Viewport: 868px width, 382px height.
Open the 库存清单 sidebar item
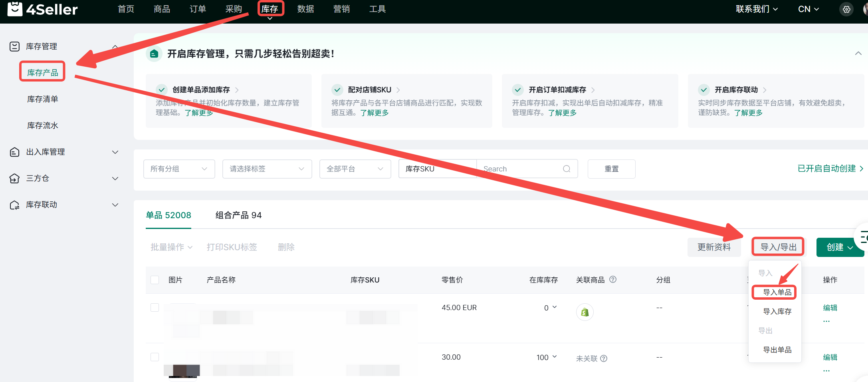click(x=43, y=99)
